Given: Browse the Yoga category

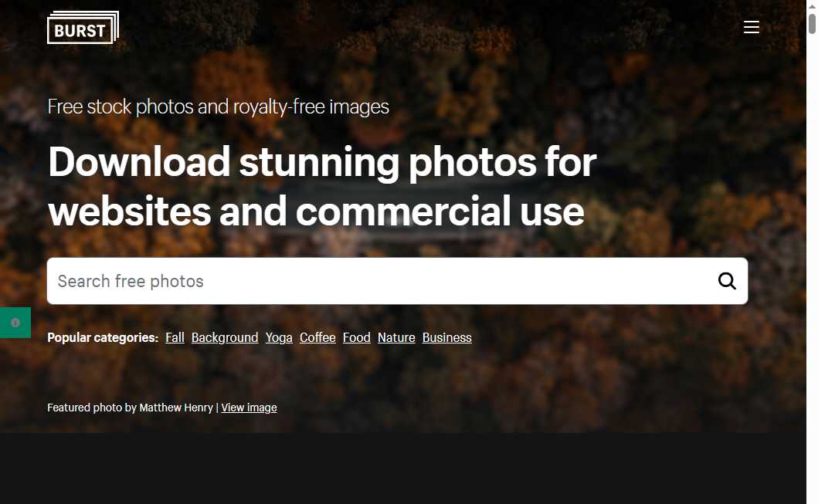Looking at the screenshot, I should point(279,338).
